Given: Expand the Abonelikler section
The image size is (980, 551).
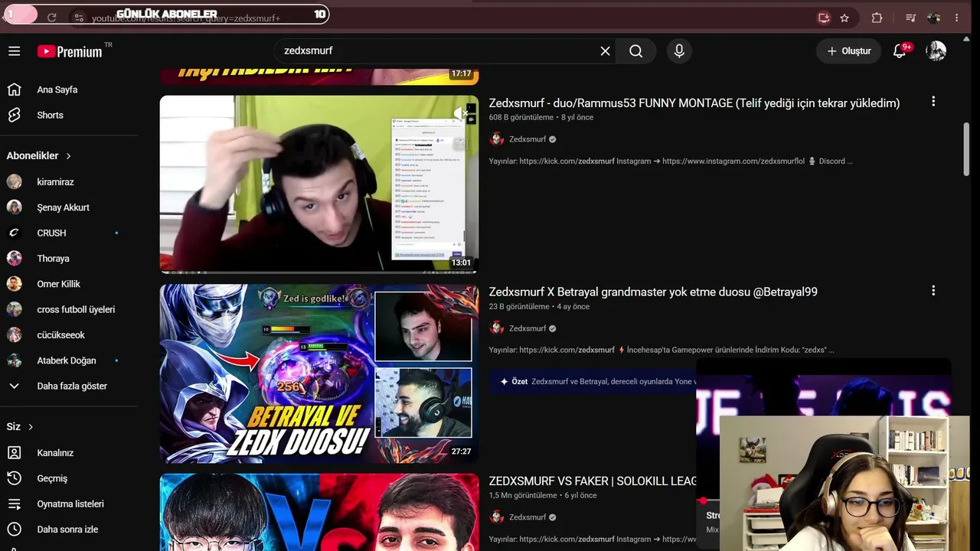Looking at the screenshot, I should (x=39, y=155).
